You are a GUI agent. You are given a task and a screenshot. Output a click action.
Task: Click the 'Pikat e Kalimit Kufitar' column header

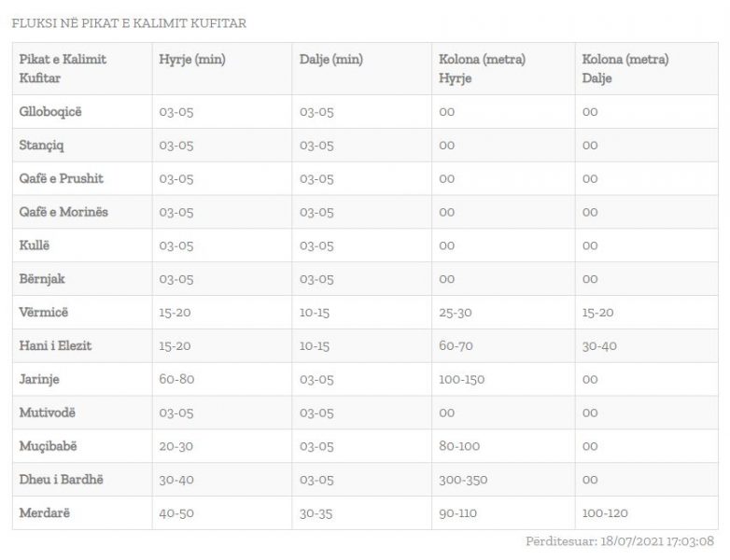[63, 68]
